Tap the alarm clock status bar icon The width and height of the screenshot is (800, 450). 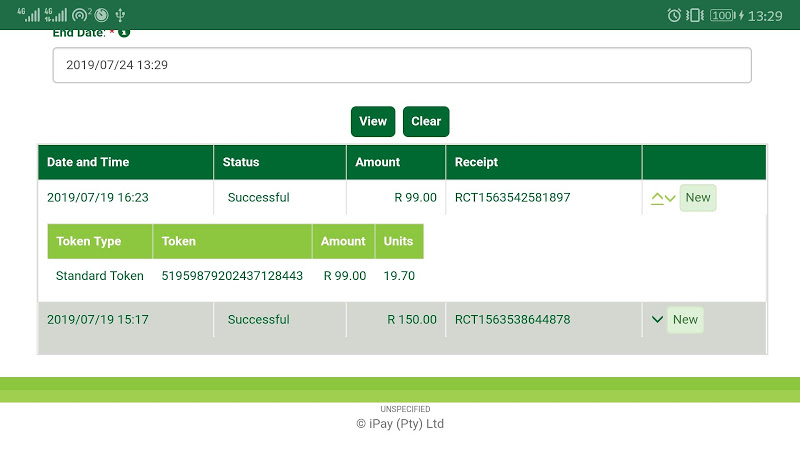pos(674,15)
